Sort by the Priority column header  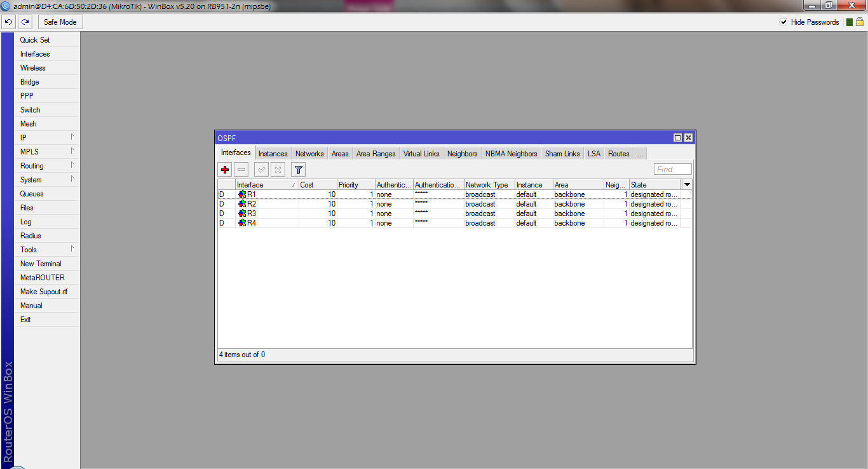click(x=356, y=185)
